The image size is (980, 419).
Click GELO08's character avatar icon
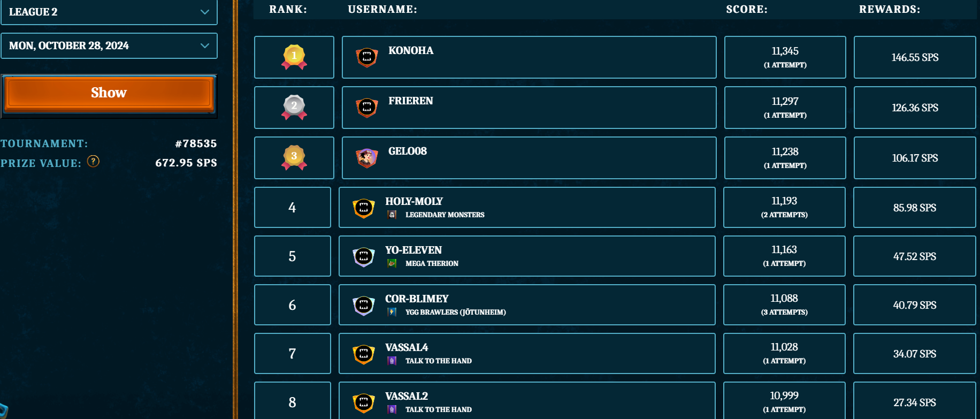[367, 157]
